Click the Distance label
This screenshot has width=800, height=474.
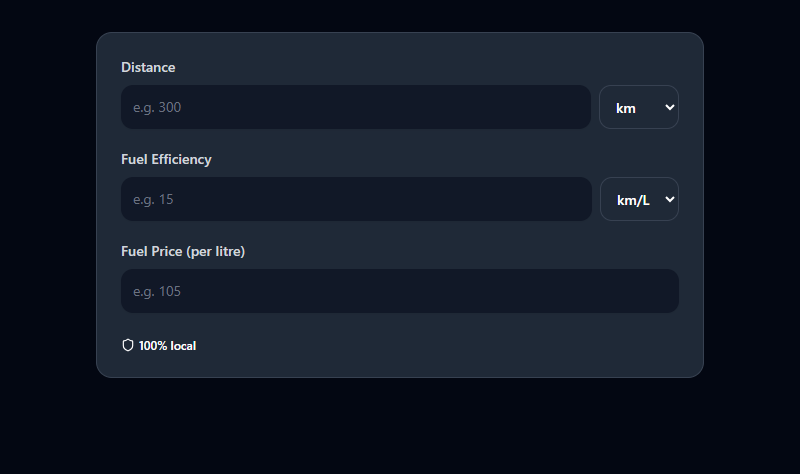pyautogui.click(x=148, y=67)
